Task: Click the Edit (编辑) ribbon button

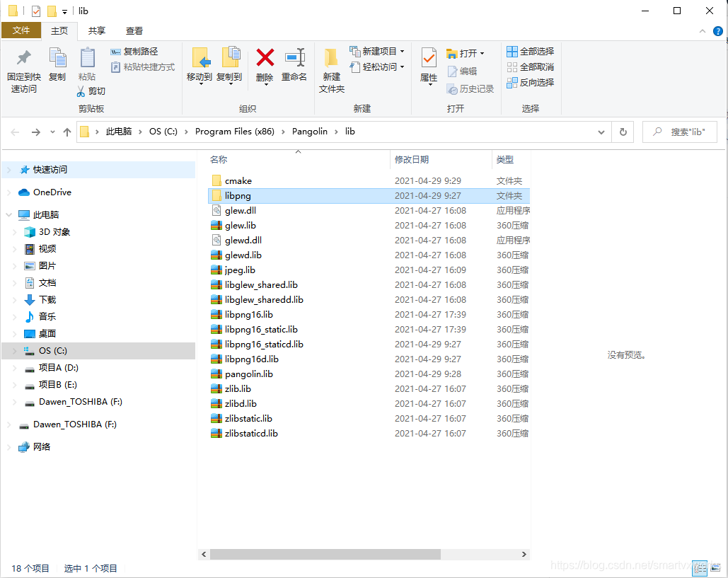Action: point(463,71)
